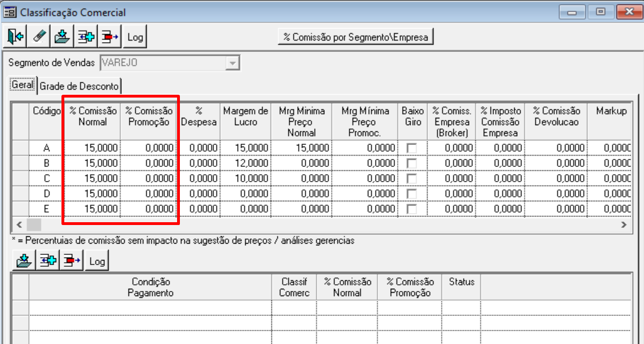Click % Despesa cell in row C
The width and height of the screenshot is (644, 344).
[200, 179]
